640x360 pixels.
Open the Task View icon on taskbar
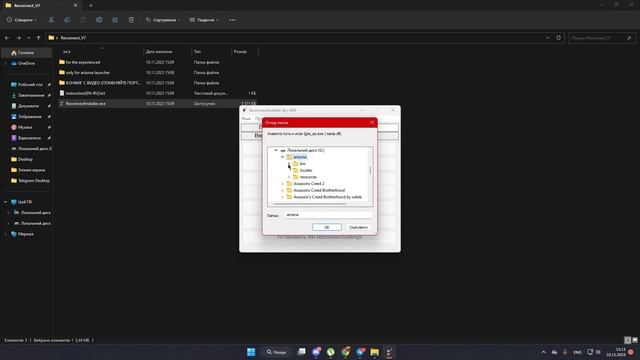tap(301, 352)
